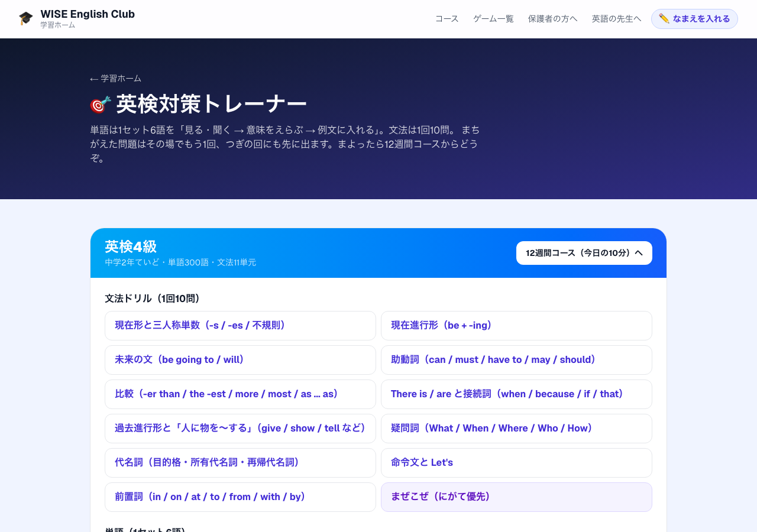Launch the 代名詞(目的格・所有代名詞) drill
This screenshot has width=757, height=532.
(x=240, y=463)
